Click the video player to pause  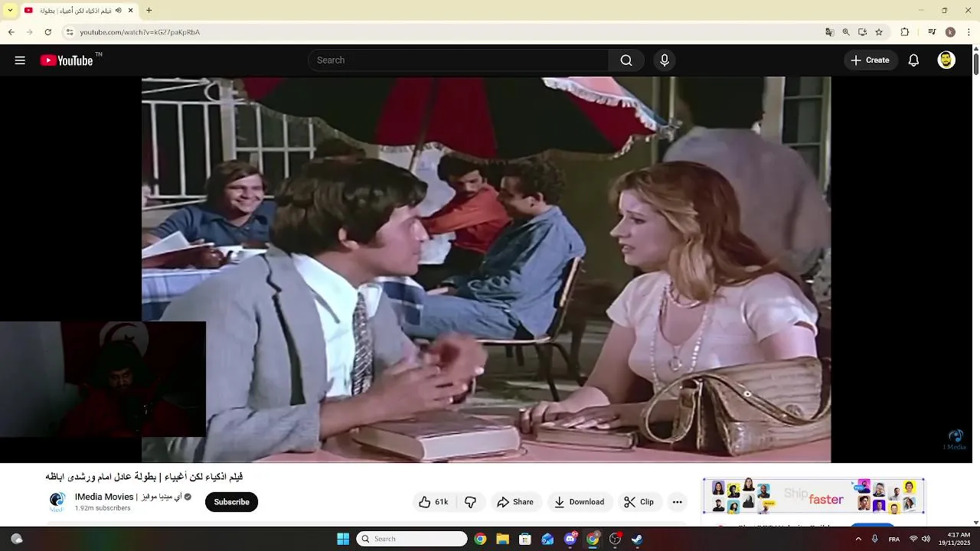point(486,269)
